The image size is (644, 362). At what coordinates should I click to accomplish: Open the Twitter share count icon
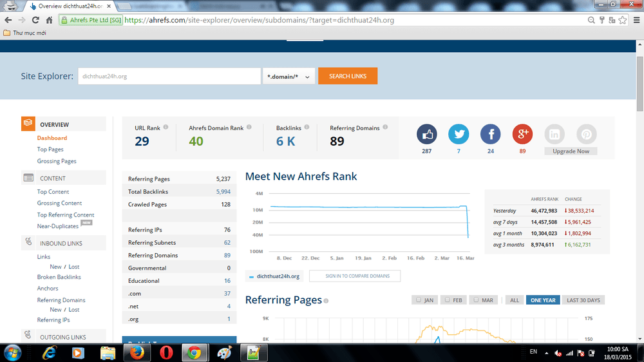[459, 134]
